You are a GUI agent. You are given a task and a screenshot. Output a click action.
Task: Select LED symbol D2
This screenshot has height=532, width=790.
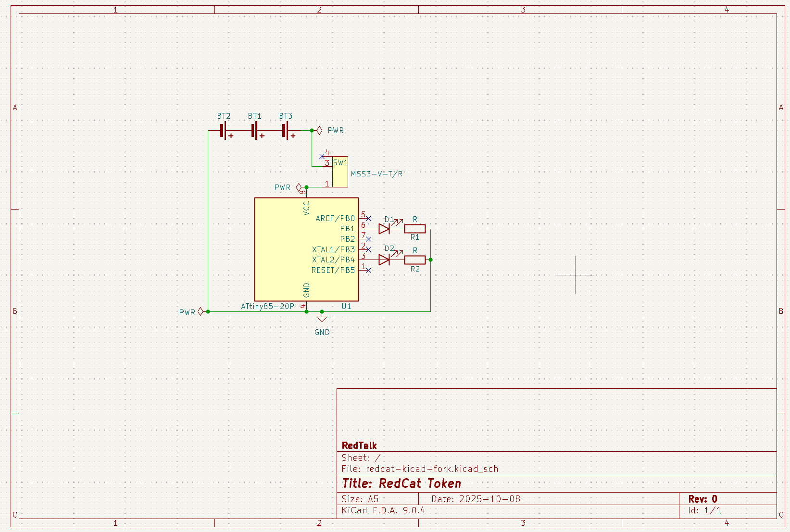(x=385, y=260)
